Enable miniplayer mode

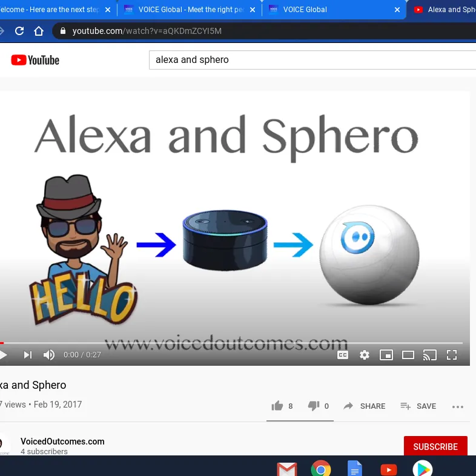(x=386, y=355)
